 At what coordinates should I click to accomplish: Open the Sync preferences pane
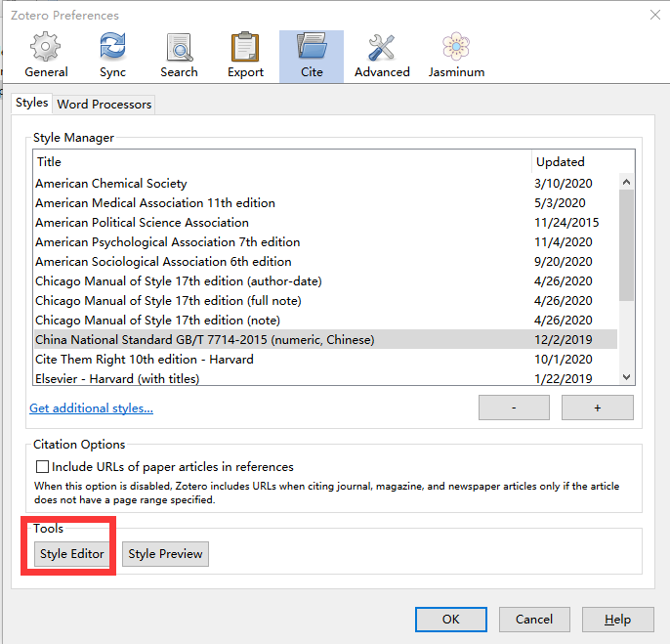112,56
